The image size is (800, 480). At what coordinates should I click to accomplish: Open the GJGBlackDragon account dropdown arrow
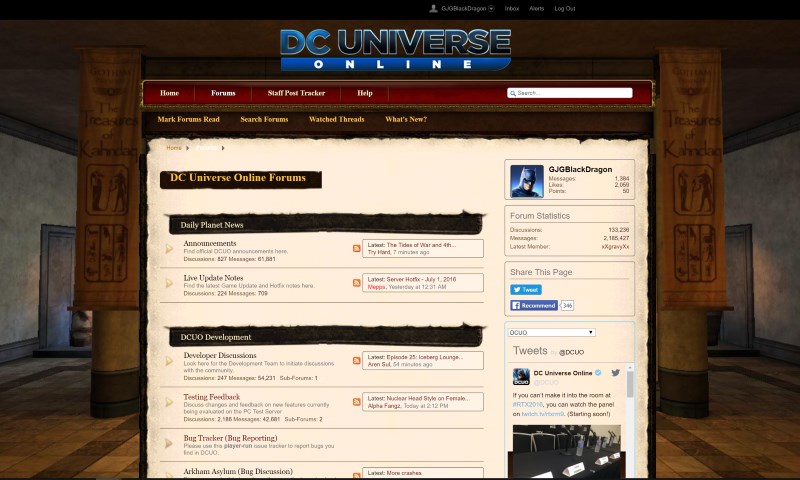coord(491,8)
